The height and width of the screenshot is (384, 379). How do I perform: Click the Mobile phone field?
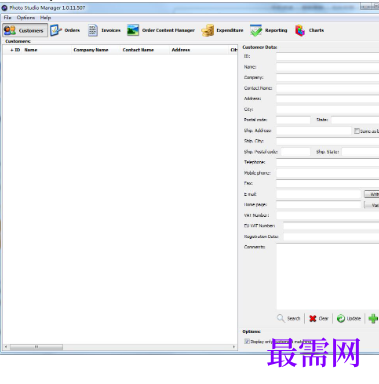click(x=327, y=173)
